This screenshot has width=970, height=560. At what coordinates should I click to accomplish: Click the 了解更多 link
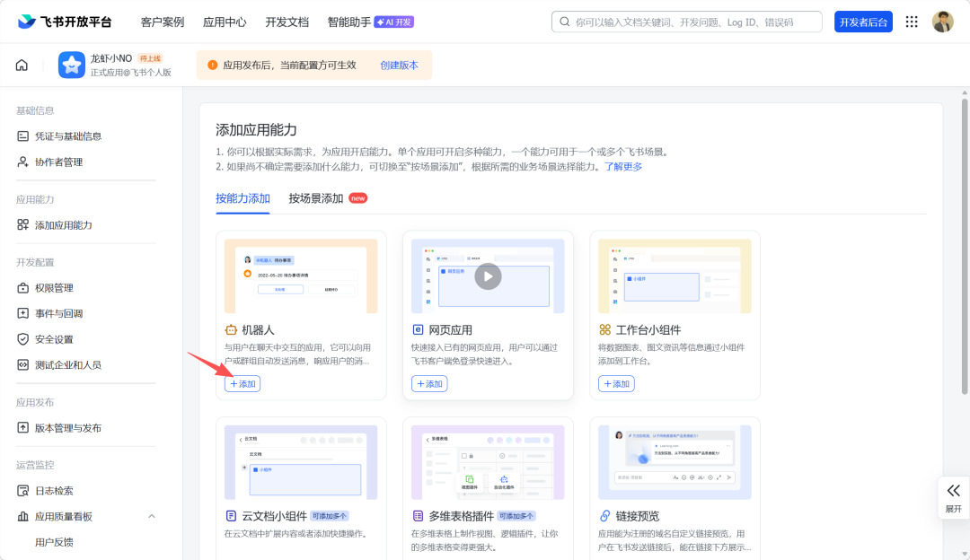623,166
